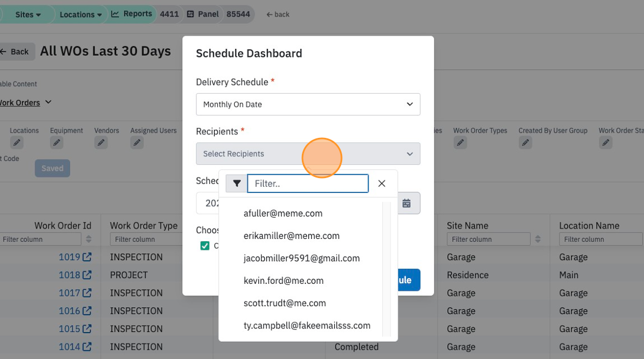
Task: Edit Vendors filter pencil icon
Action: [x=101, y=142]
